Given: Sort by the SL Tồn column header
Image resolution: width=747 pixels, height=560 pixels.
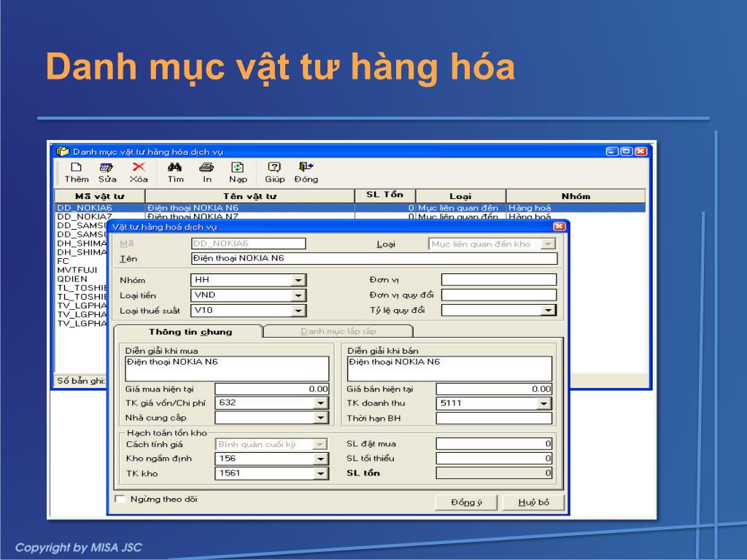Looking at the screenshot, I should [x=385, y=195].
